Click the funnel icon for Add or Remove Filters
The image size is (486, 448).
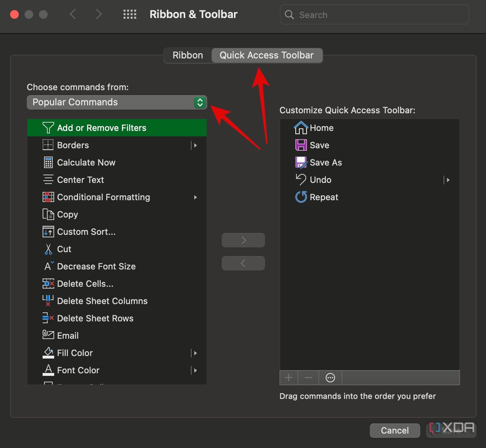point(48,128)
